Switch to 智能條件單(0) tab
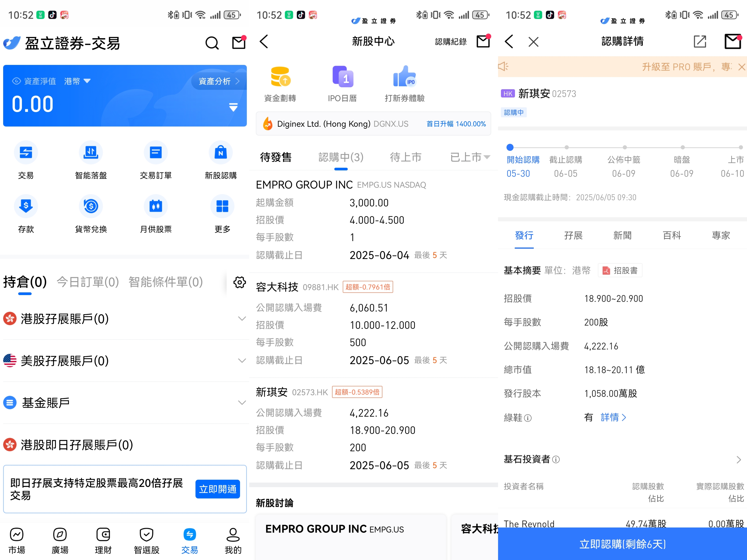Screen dimensions: 747x560 [x=165, y=282]
